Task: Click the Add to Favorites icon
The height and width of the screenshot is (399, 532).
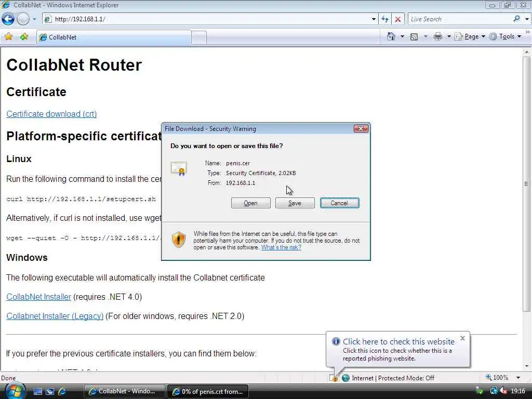Action: tap(24, 37)
